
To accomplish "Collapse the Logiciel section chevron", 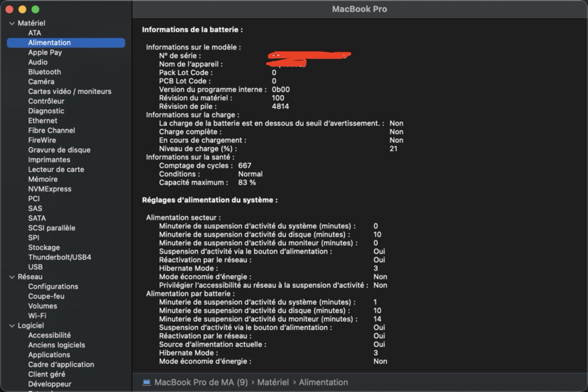I will (12, 326).
